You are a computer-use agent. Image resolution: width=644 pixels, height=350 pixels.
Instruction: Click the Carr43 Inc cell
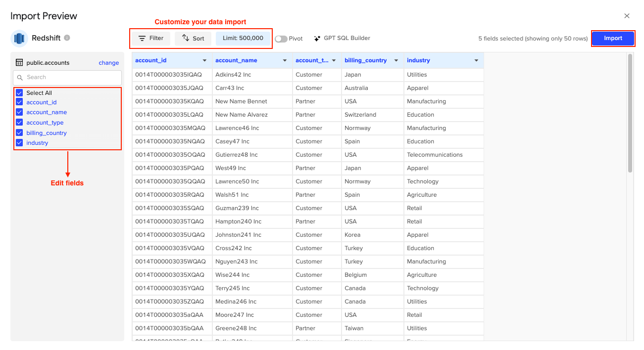(x=252, y=88)
